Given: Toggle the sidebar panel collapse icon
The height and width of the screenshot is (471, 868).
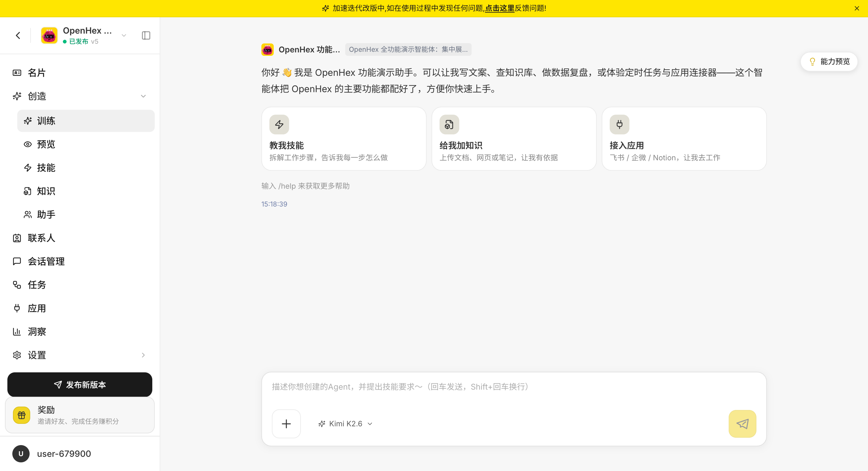Looking at the screenshot, I should pos(146,35).
